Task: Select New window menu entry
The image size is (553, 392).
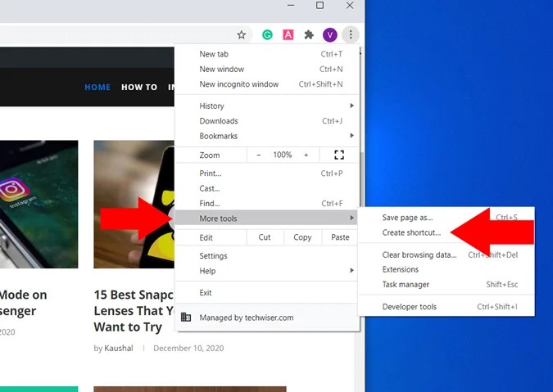Action: 267,69
